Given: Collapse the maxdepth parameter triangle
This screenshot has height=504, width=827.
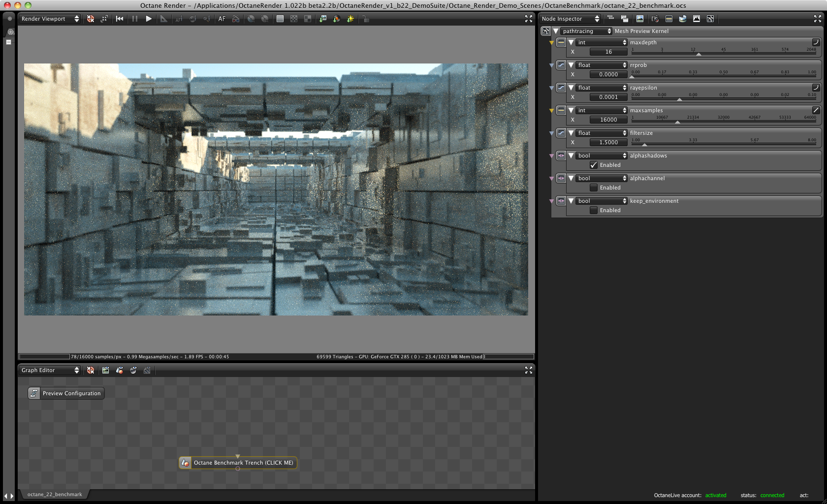Looking at the screenshot, I should (x=571, y=43).
